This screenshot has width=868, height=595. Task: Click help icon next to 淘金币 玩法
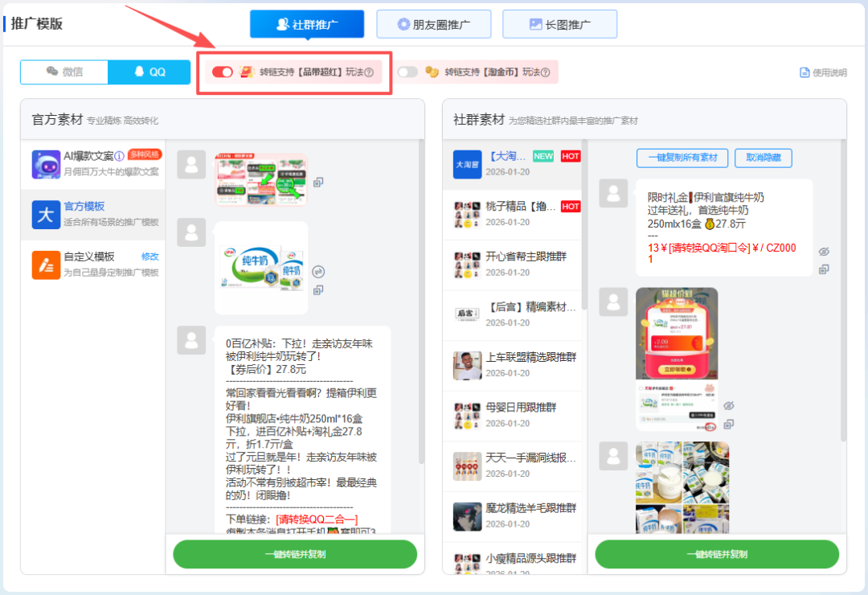pos(545,72)
